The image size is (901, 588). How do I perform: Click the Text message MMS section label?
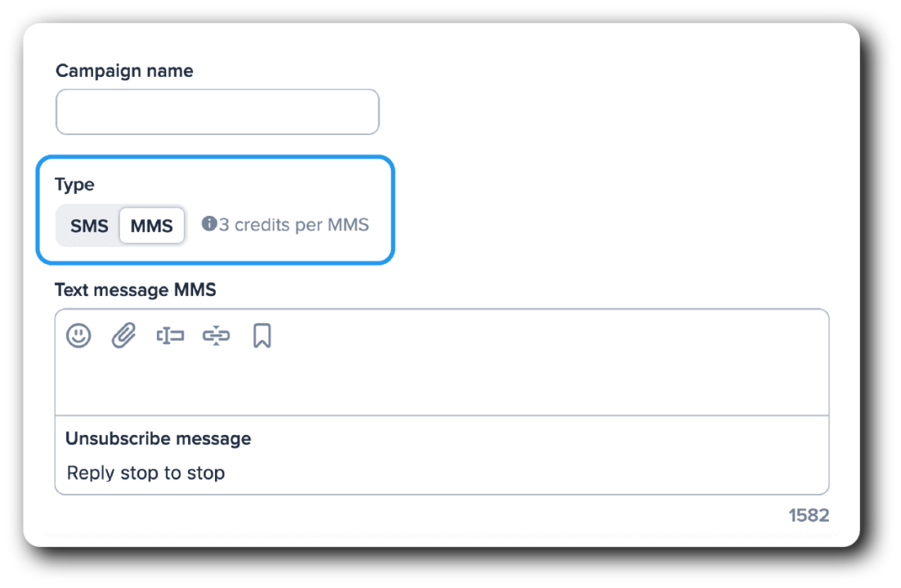tap(134, 290)
